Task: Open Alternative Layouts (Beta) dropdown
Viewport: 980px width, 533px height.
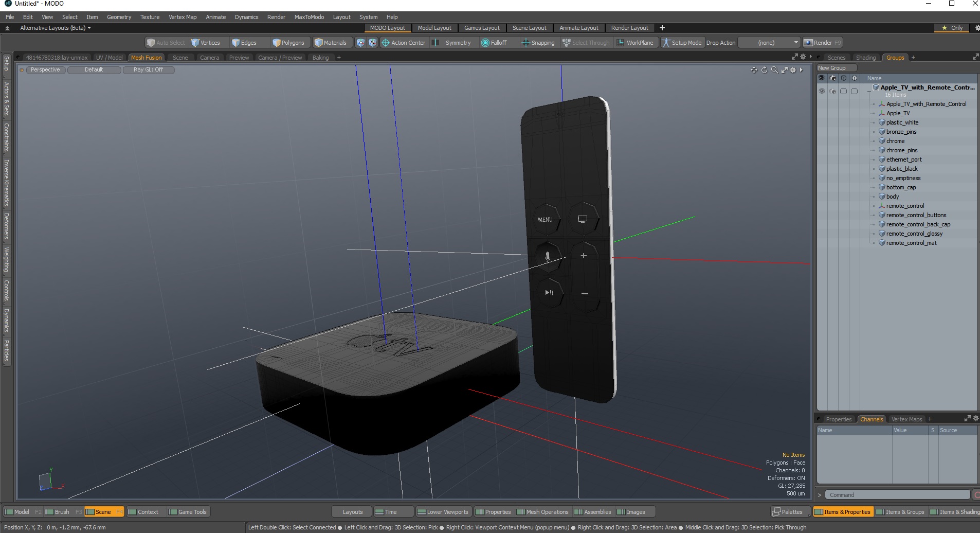Action: (x=56, y=28)
